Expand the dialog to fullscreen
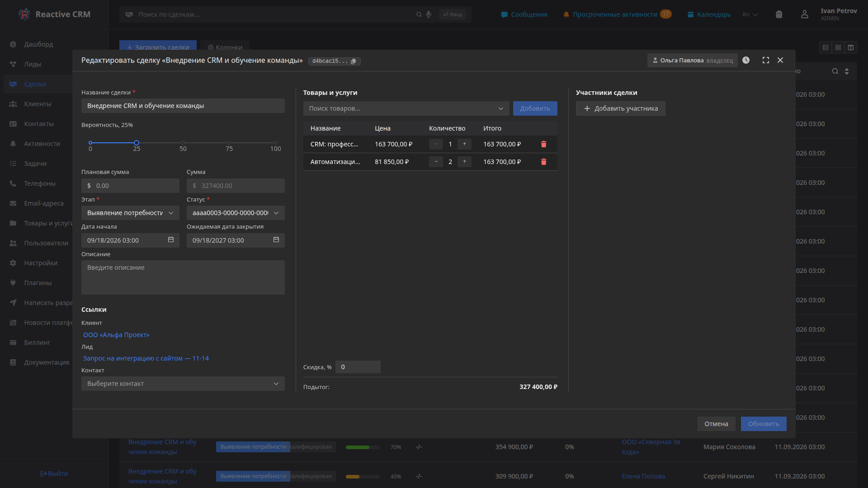 pos(766,60)
